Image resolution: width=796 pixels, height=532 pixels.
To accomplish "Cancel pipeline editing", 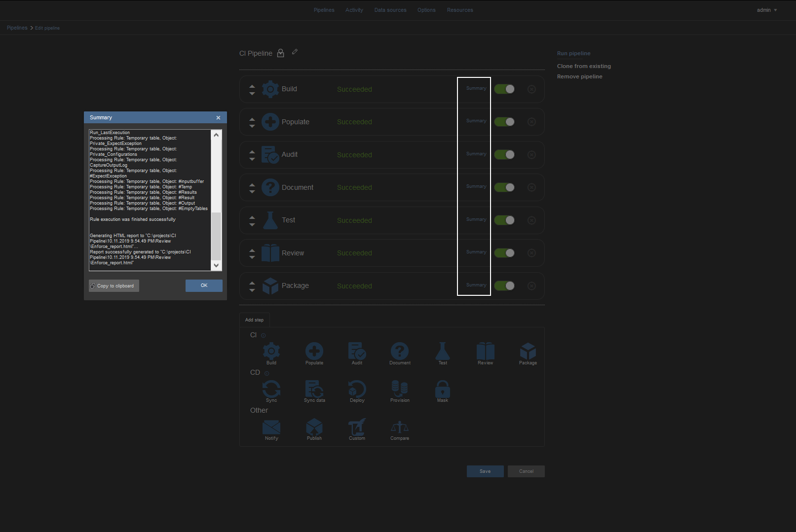I will (x=526, y=471).
